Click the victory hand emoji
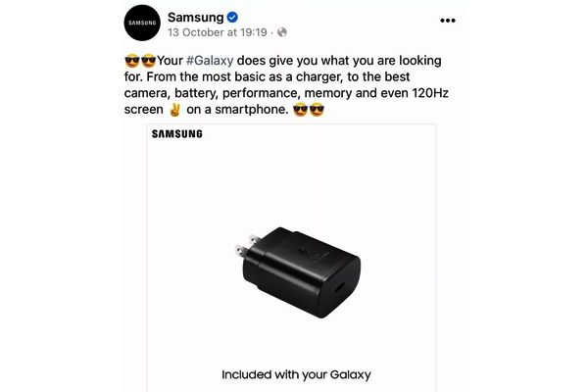This screenshot has width=588, height=392. (x=174, y=110)
